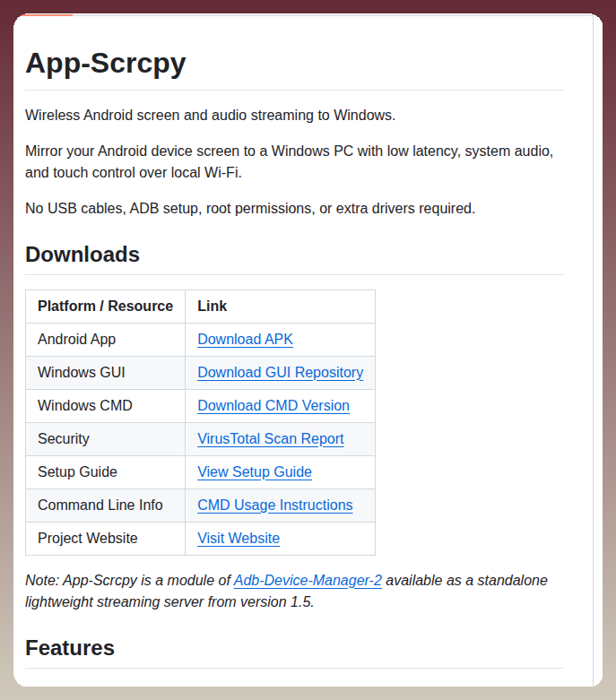Click the Features section heading
The height and width of the screenshot is (700, 616).
70,648
